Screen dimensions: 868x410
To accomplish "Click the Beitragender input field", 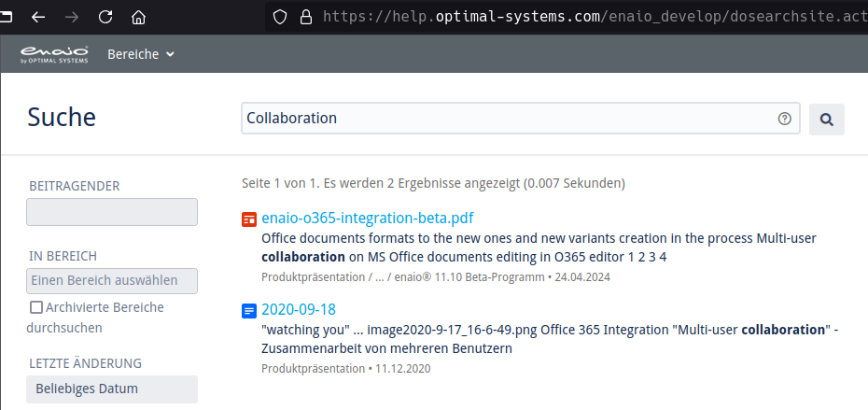I will click(112, 212).
